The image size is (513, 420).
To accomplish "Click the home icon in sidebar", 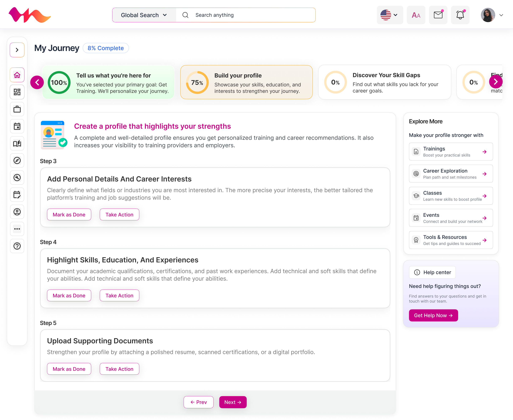I will (17, 75).
